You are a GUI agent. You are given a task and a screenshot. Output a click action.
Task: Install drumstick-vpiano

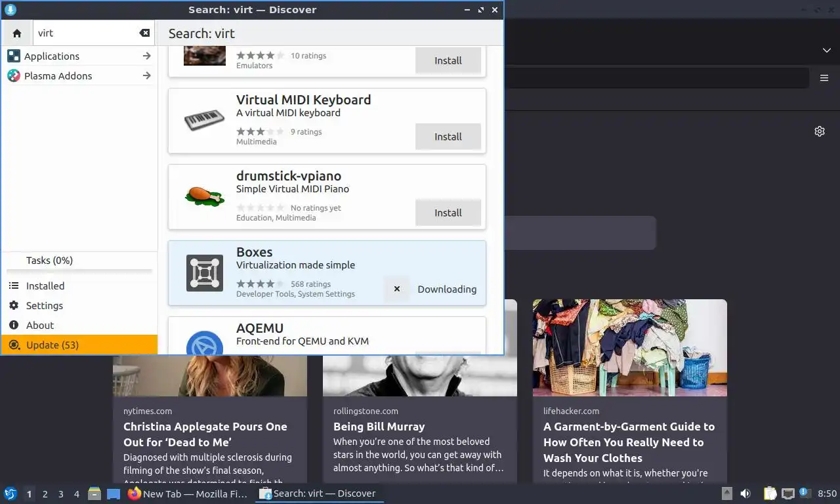448,213
